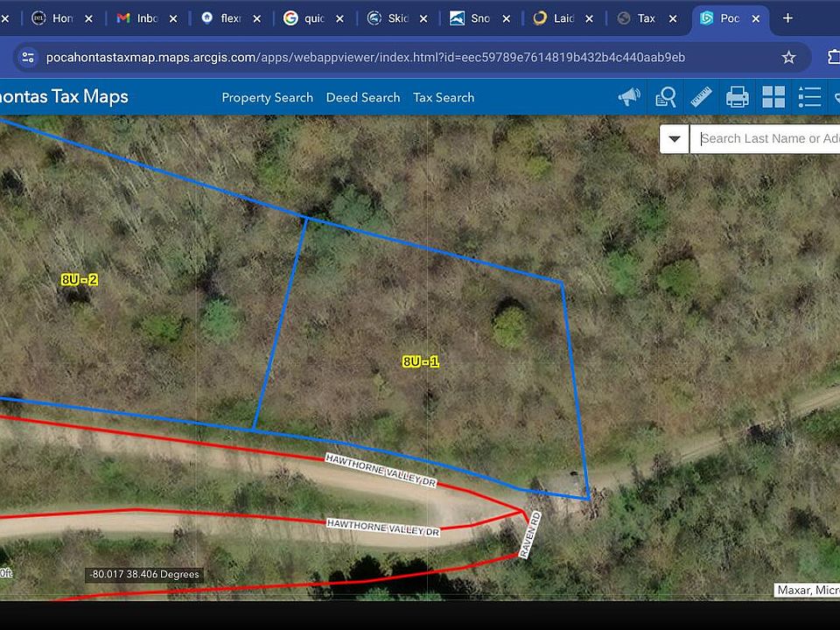The width and height of the screenshot is (840, 630).
Task: Open the Property Search link
Action: pyautogui.click(x=267, y=97)
